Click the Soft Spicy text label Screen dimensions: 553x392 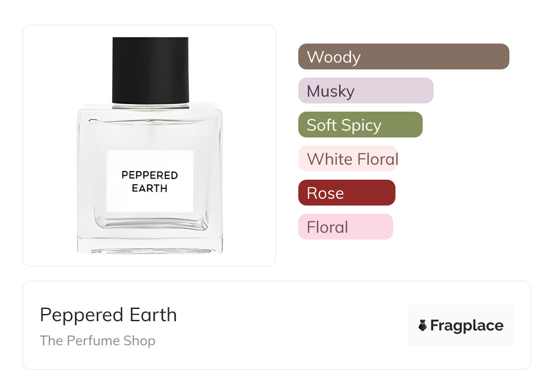click(344, 126)
